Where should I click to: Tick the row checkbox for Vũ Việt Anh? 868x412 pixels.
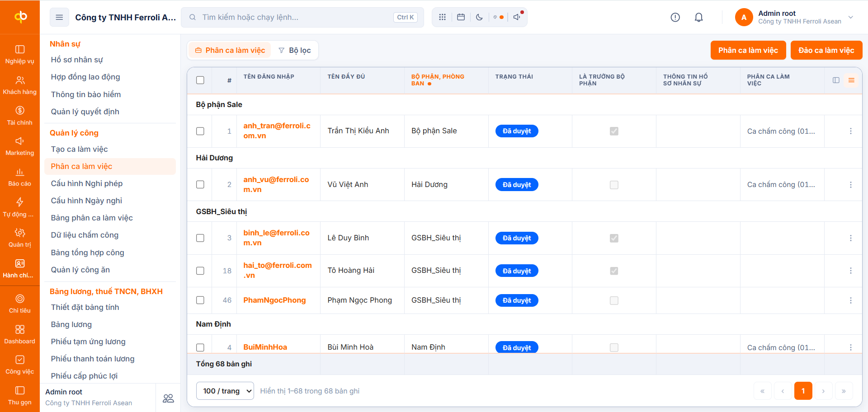pos(200,184)
